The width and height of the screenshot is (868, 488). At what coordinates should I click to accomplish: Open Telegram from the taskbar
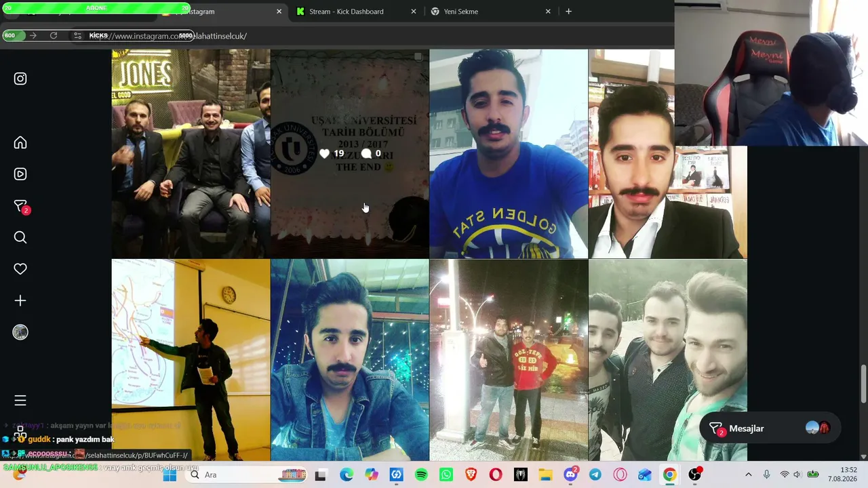click(595, 475)
